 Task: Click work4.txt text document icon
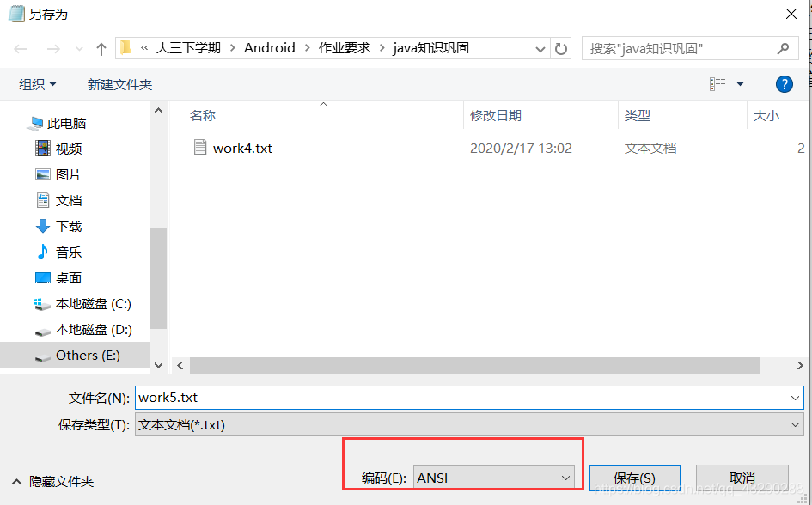click(x=200, y=148)
